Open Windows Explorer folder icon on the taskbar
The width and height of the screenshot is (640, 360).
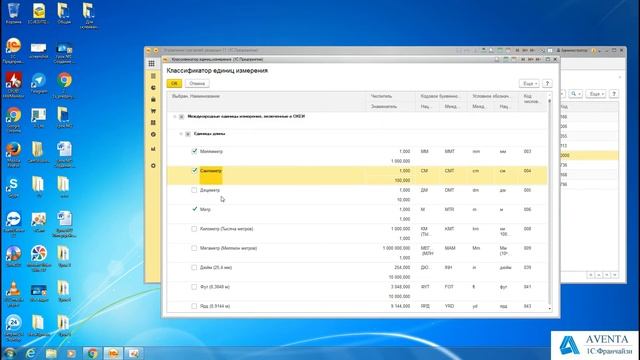(x=51, y=353)
